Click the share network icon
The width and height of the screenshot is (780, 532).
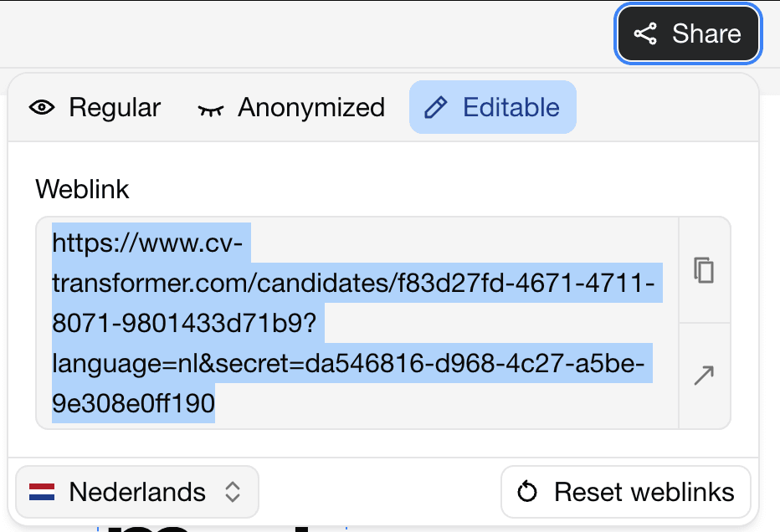[x=645, y=33]
